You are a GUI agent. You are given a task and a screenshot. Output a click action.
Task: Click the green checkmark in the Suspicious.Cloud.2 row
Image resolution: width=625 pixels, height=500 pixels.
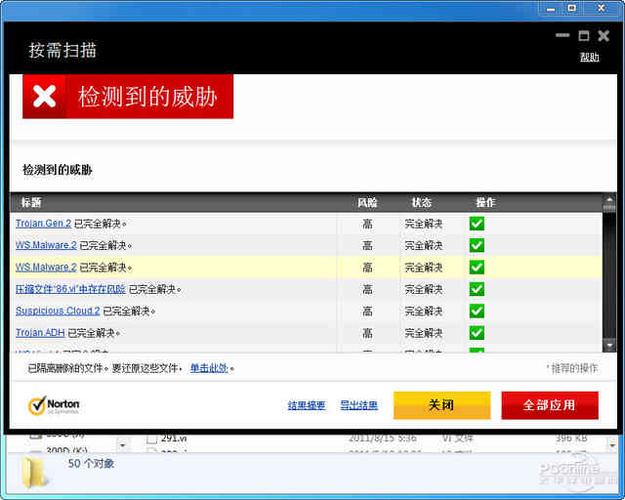pyautogui.click(x=477, y=311)
